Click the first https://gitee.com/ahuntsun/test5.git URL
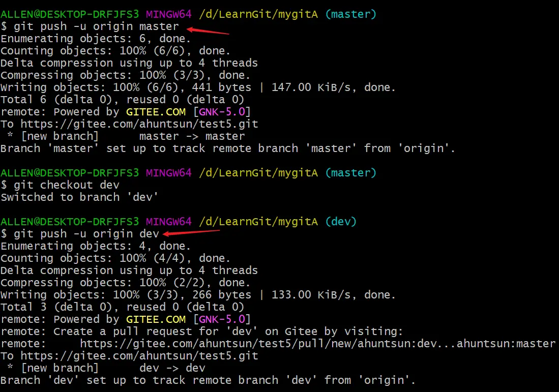 (x=139, y=124)
